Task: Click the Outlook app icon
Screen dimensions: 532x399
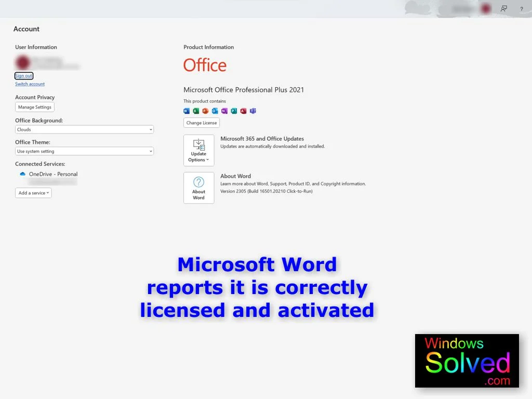Action: [x=215, y=111]
